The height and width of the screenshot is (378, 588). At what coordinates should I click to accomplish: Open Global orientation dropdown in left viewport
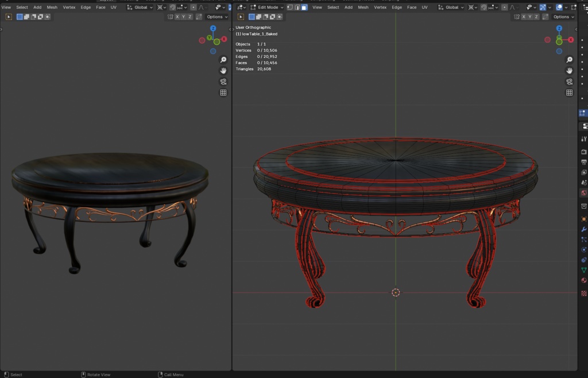pos(140,7)
